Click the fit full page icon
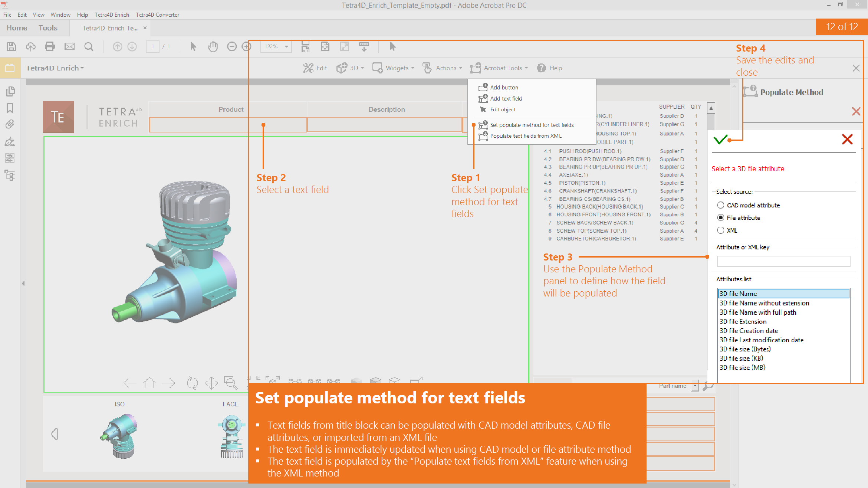 click(x=325, y=47)
